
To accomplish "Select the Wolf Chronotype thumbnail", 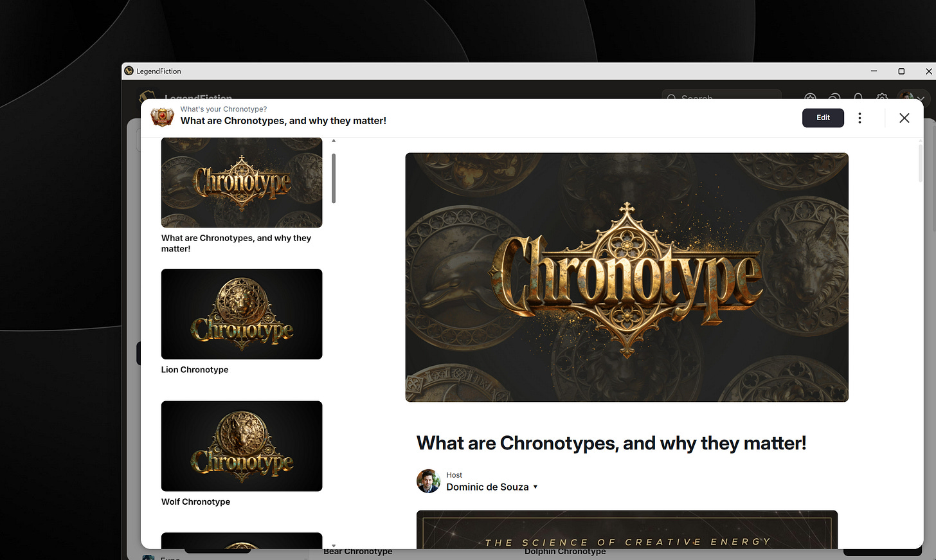I will tap(242, 446).
